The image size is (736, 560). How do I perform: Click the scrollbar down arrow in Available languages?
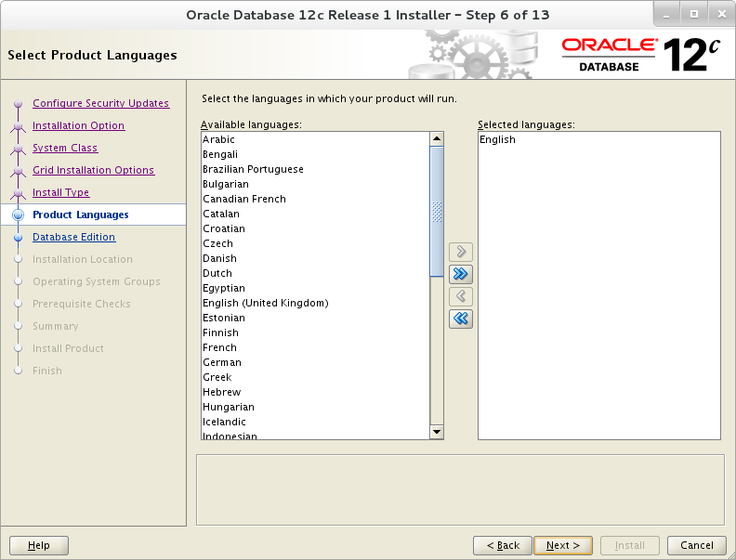437,432
